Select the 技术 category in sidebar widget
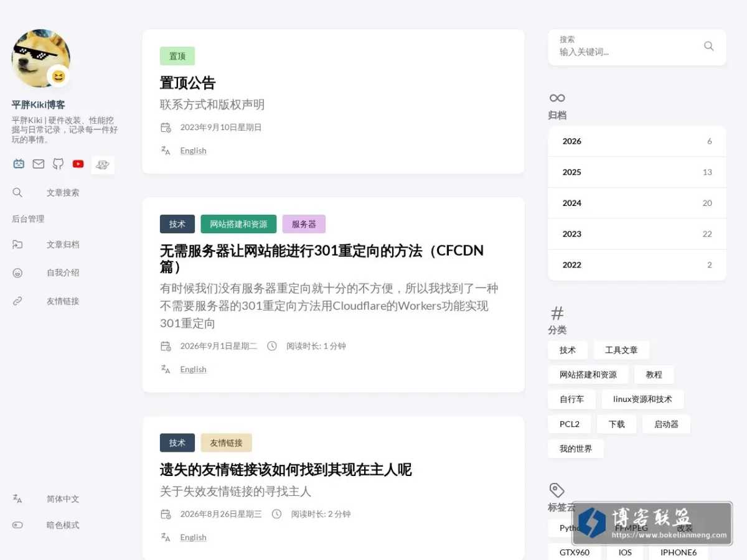747x560 pixels. pyautogui.click(x=568, y=350)
